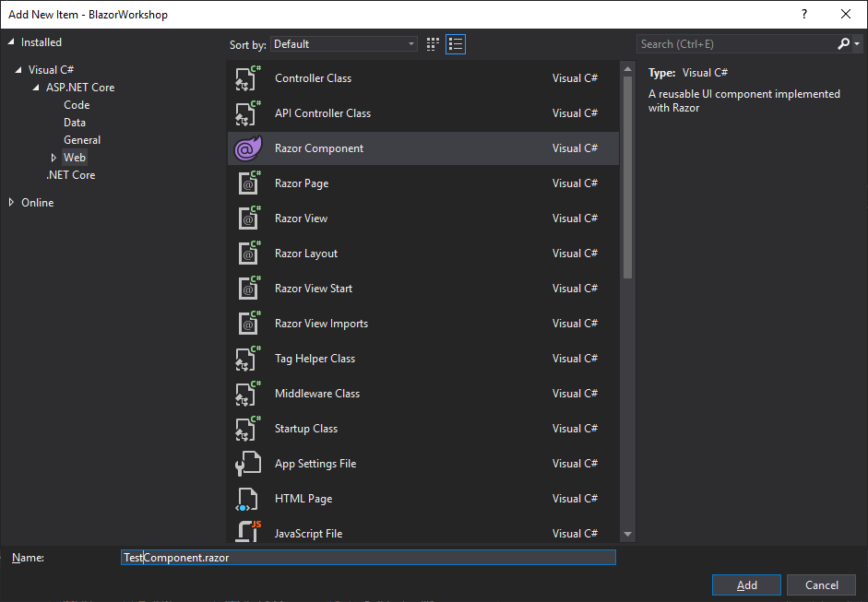Image resolution: width=868 pixels, height=602 pixels.
Task: Select the Controller Class template name
Action: 313,78
